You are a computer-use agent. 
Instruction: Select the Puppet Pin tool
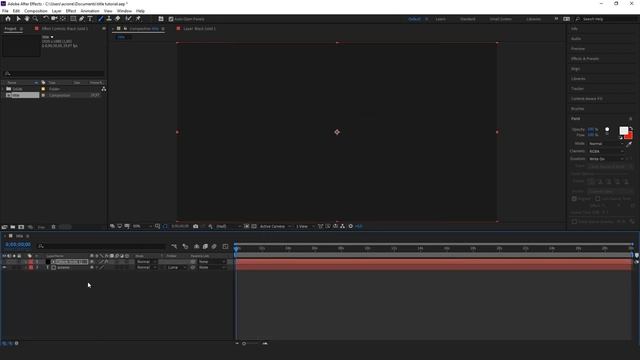138,19
